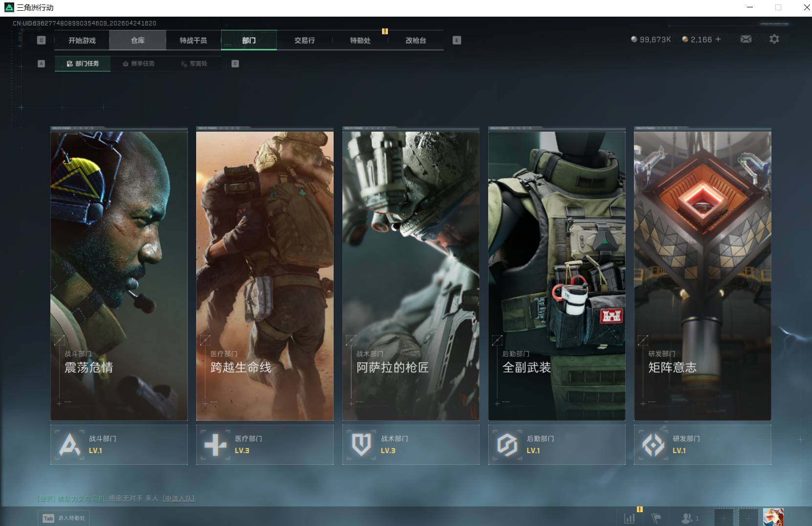Click the first empty squad slot plus

point(724,517)
